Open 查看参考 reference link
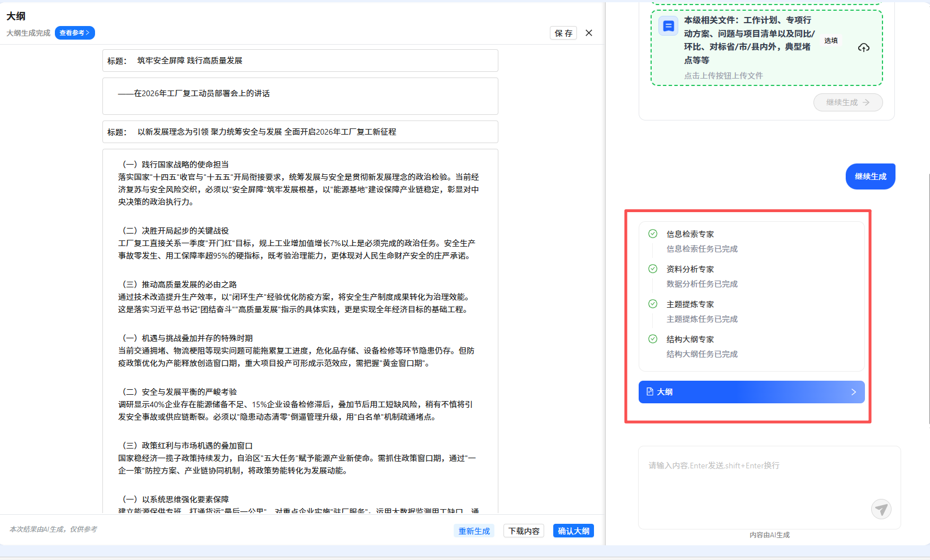Screen dimensions: 930x560 coord(75,33)
